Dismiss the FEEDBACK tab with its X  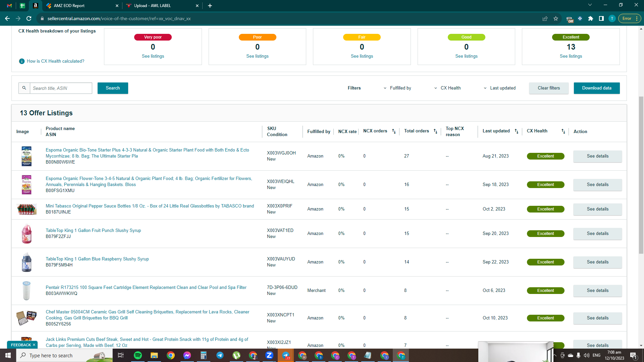[x=34, y=345]
